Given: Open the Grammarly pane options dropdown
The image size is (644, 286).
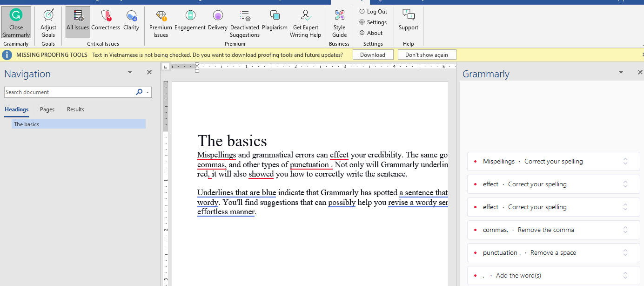Looking at the screenshot, I should coord(621,73).
